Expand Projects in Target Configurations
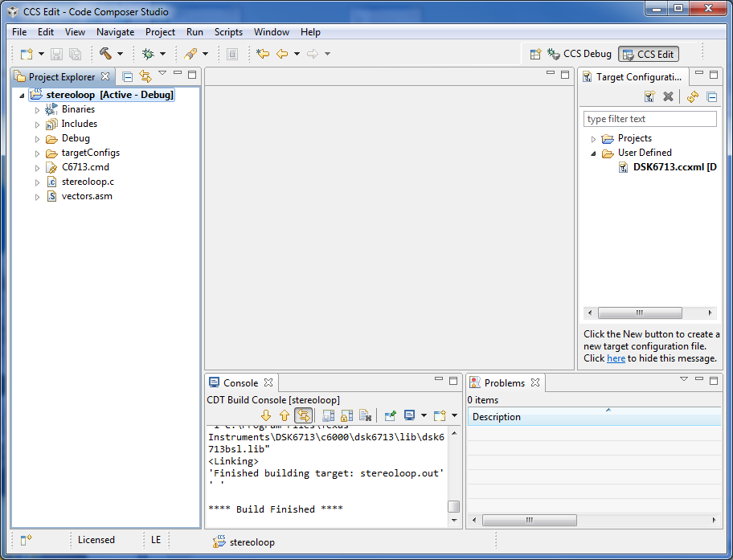This screenshot has height=560, width=733. (x=593, y=139)
